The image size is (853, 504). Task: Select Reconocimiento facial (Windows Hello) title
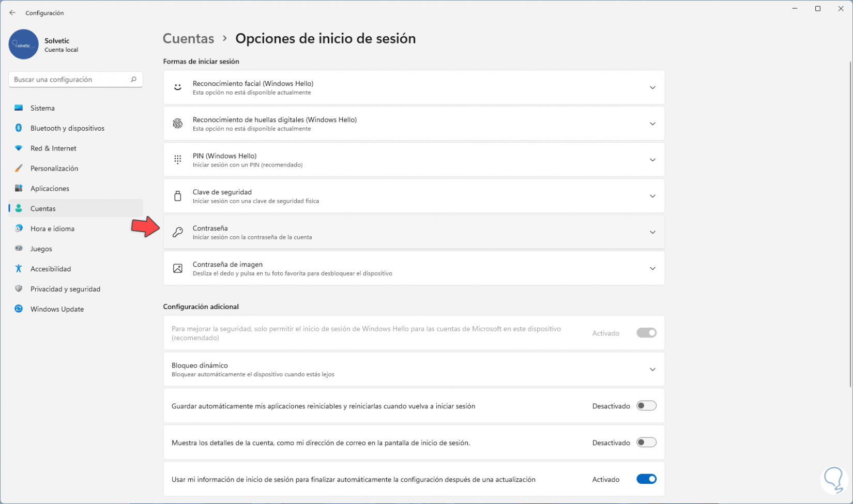point(253,83)
